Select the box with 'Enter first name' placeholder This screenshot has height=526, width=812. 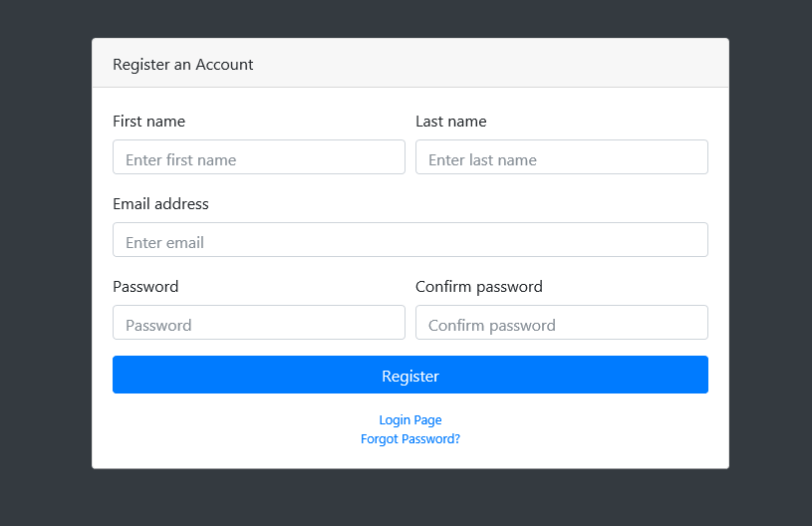pos(259,156)
